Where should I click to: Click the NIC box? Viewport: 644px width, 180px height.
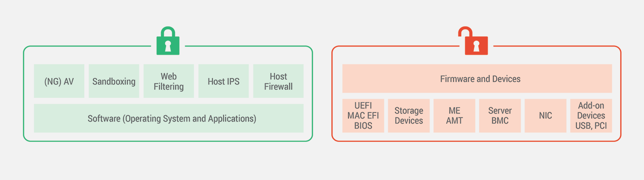(x=545, y=116)
